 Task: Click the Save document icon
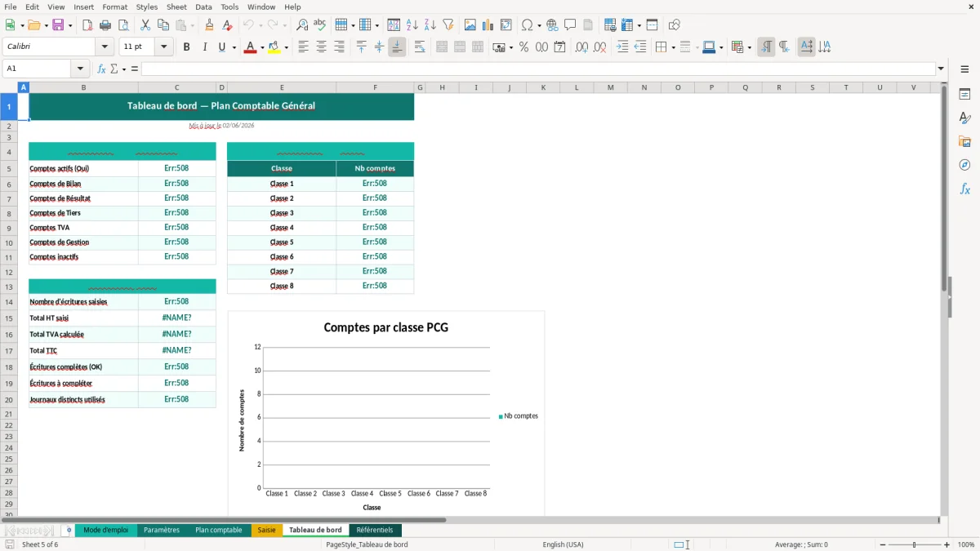(x=58, y=25)
